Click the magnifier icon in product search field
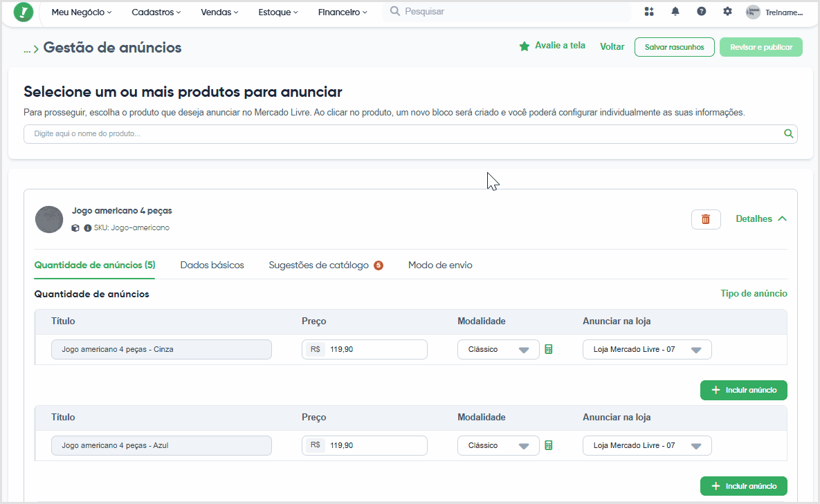Screen dimensions: 820x504 (x=789, y=133)
